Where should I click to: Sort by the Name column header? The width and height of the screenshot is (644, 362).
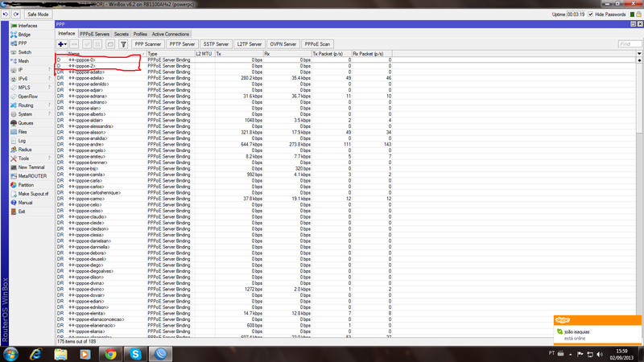tap(106, 54)
